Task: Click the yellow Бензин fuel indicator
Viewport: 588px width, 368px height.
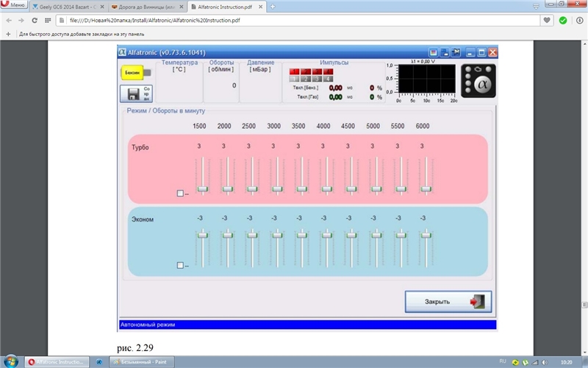Action: (x=132, y=73)
